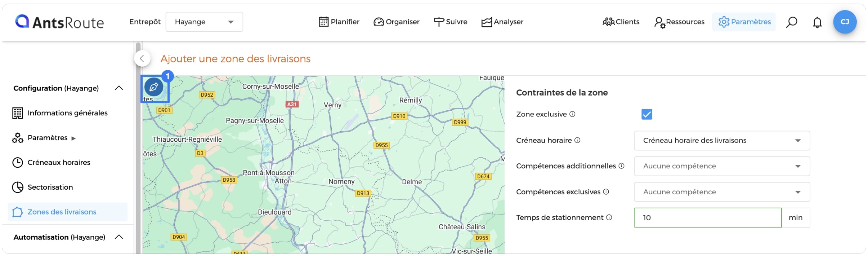Viewport: 868px width, 256px height.
Task: Open the CJ user avatar menu
Action: point(845,22)
